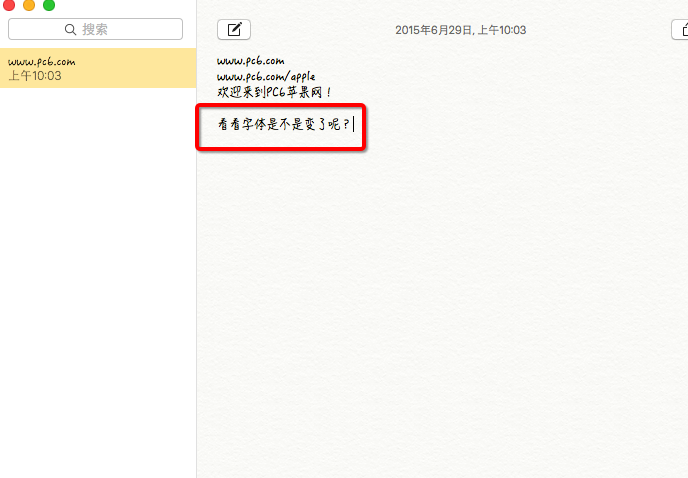Click the line www.pc6.com/apple
This screenshot has width=688, height=478.
pos(266,76)
